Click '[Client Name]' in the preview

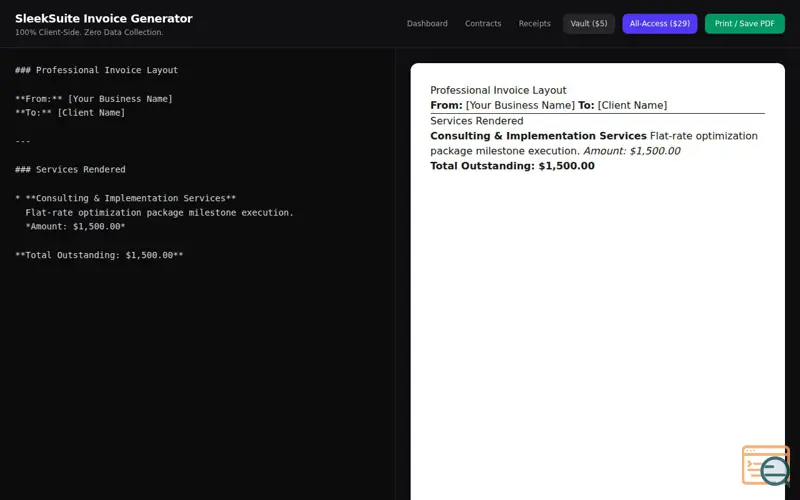tap(632, 105)
